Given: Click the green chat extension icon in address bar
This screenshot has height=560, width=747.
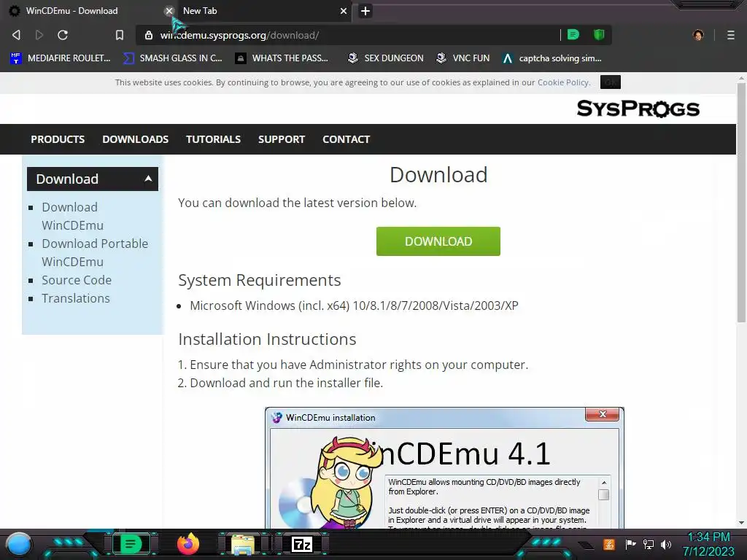Looking at the screenshot, I should [573, 35].
